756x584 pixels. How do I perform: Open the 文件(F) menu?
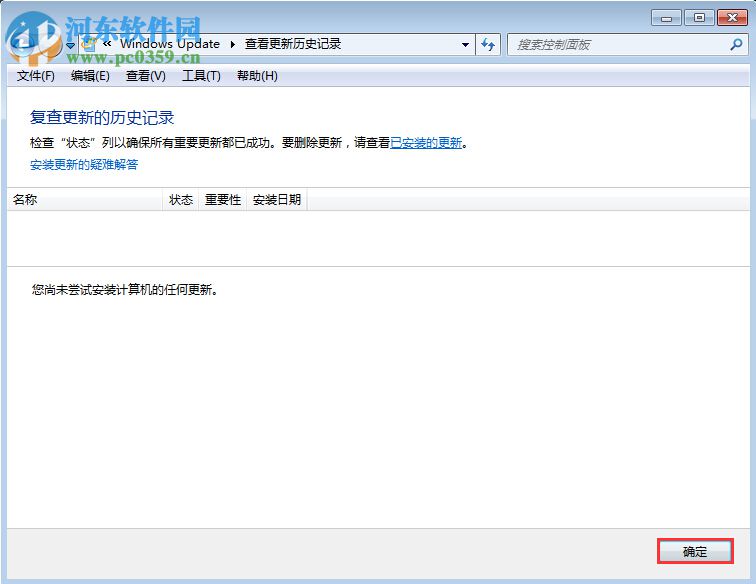pos(36,76)
